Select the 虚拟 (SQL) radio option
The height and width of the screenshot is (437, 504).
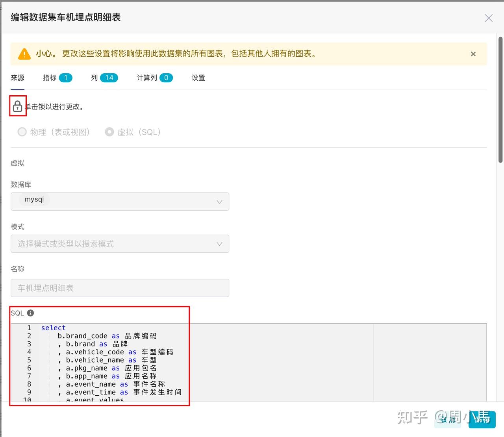pyautogui.click(x=109, y=132)
